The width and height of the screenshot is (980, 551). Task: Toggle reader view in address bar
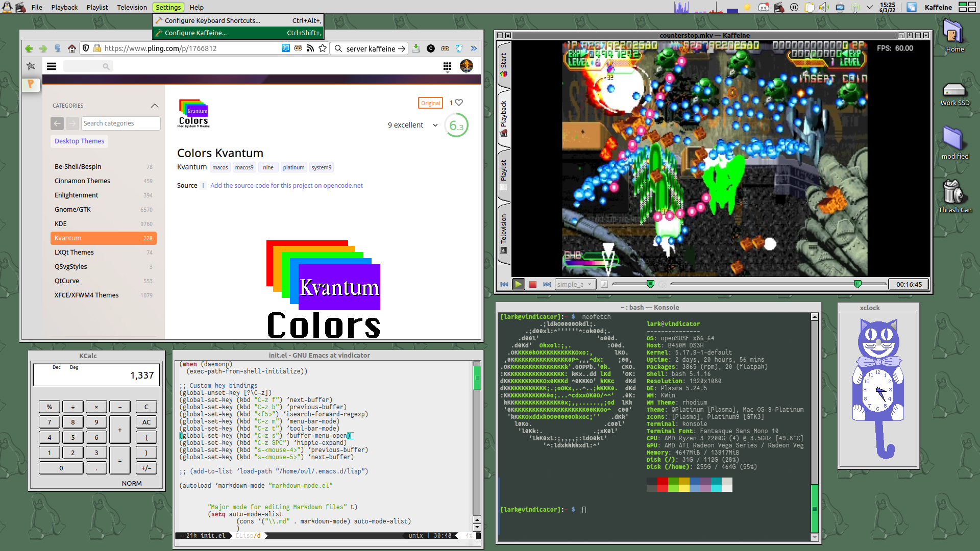point(286,48)
